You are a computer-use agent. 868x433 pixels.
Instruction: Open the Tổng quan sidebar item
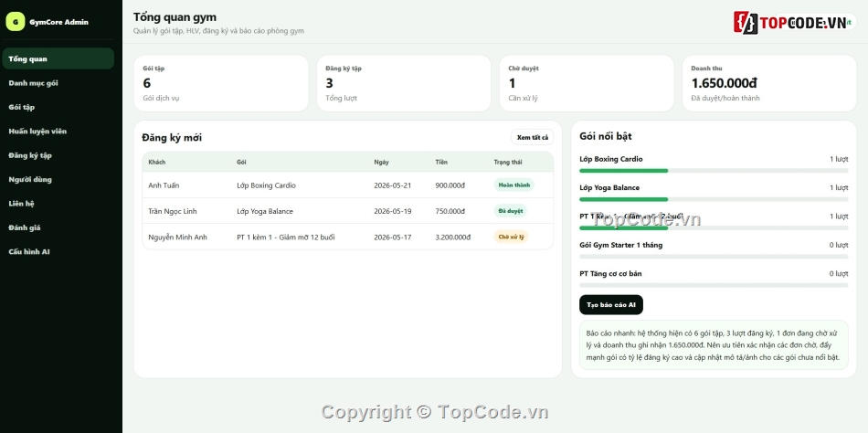pyautogui.click(x=58, y=58)
